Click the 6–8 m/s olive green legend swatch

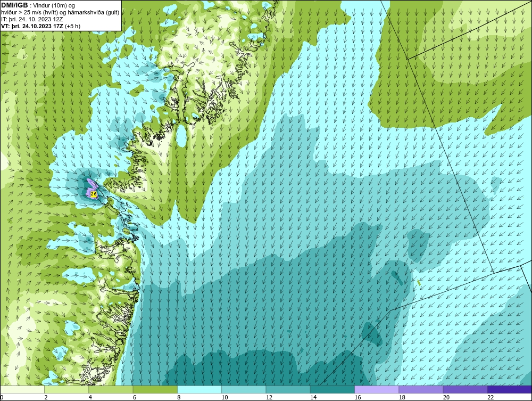(x=155, y=389)
